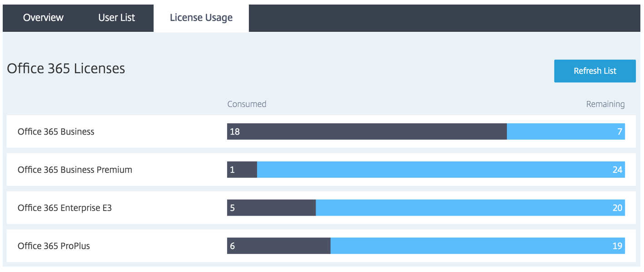This screenshot has width=644, height=272.
Task: Click consumed bar showing 18 licenses
Action: (x=367, y=131)
